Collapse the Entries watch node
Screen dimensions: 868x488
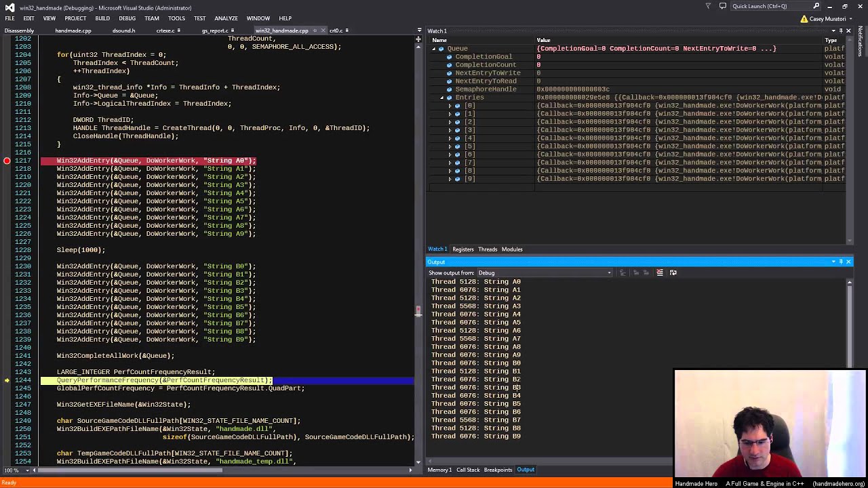pyautogui.click(x=442, y=98)
